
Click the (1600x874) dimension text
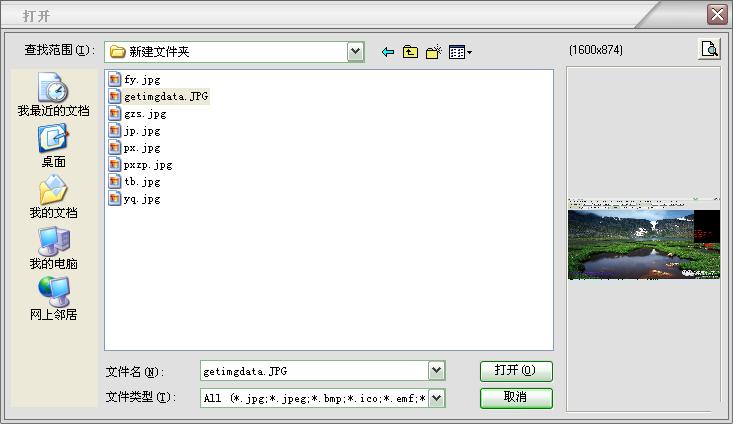click(596, 50)
